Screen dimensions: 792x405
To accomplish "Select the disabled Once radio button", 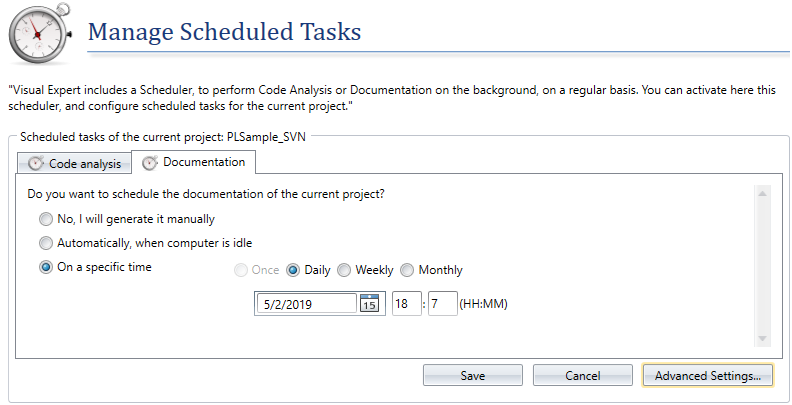I will (x=239, y=270).
